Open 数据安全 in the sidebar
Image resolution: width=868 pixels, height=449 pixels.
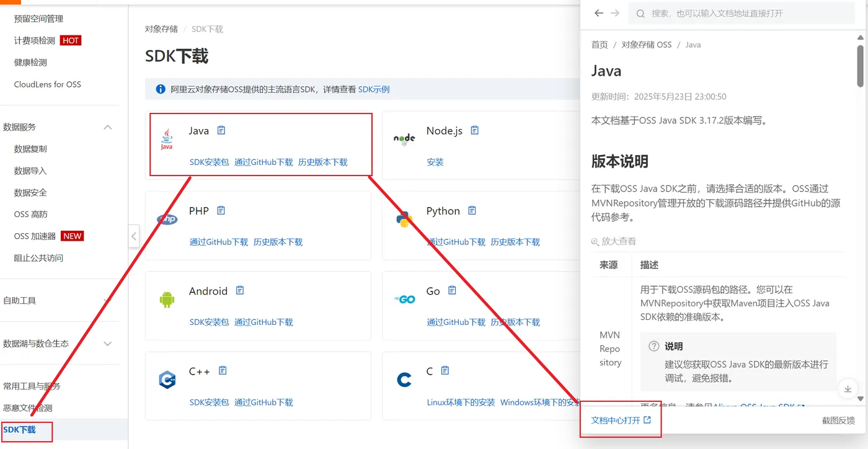[30, 192]
